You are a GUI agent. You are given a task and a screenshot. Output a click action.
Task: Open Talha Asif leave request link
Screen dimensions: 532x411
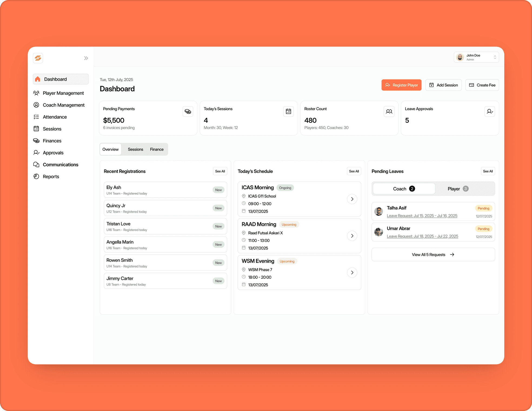[422, 216]
